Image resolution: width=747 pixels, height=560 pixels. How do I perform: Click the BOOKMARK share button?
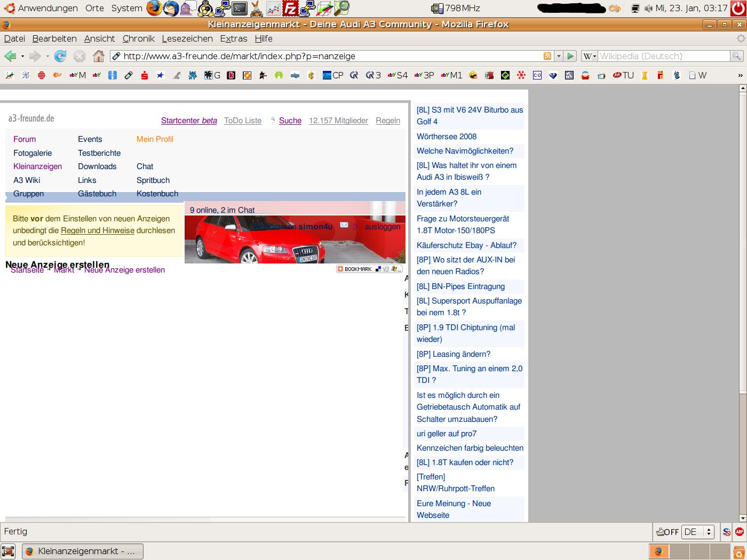[369, 269]
